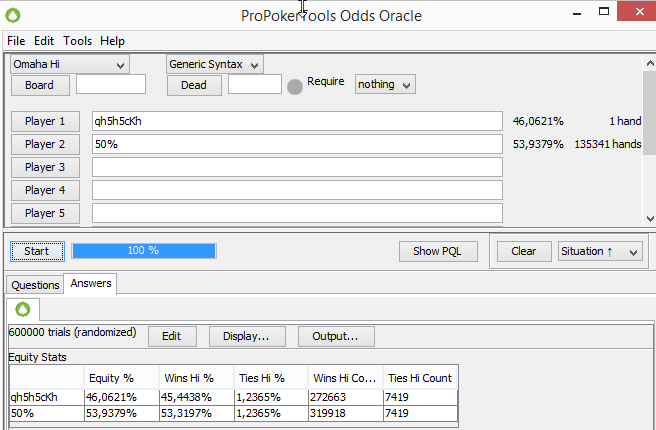Image resolution: width=656 pixels, height=430 pixels.
Task: Click the Player 4 button
Action: point(45,190)
